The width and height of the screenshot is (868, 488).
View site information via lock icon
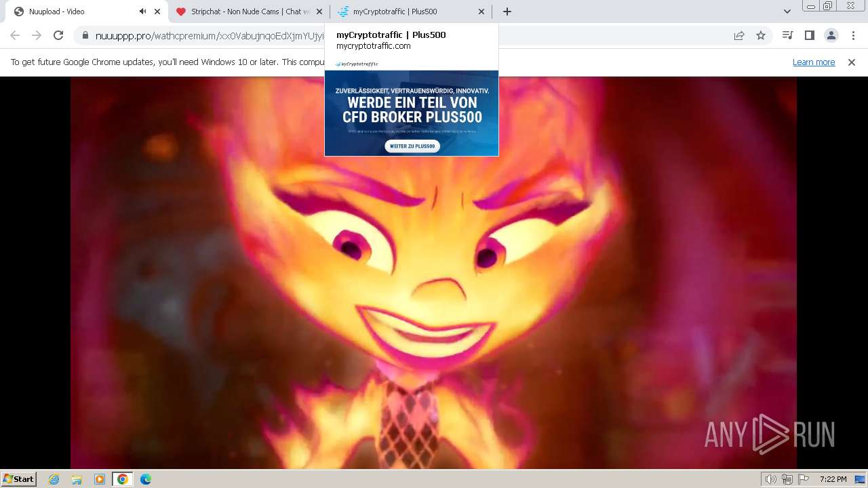(x=85, y=35)
